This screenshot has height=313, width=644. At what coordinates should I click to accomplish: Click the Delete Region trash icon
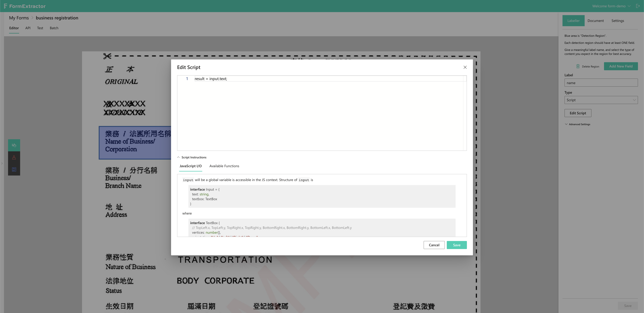578,66
